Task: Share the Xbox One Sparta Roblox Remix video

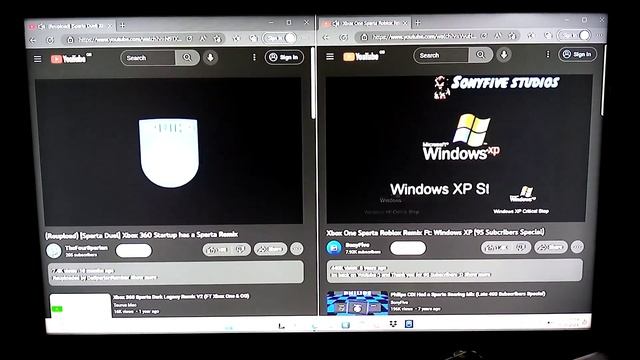Action: pos(551,247)
